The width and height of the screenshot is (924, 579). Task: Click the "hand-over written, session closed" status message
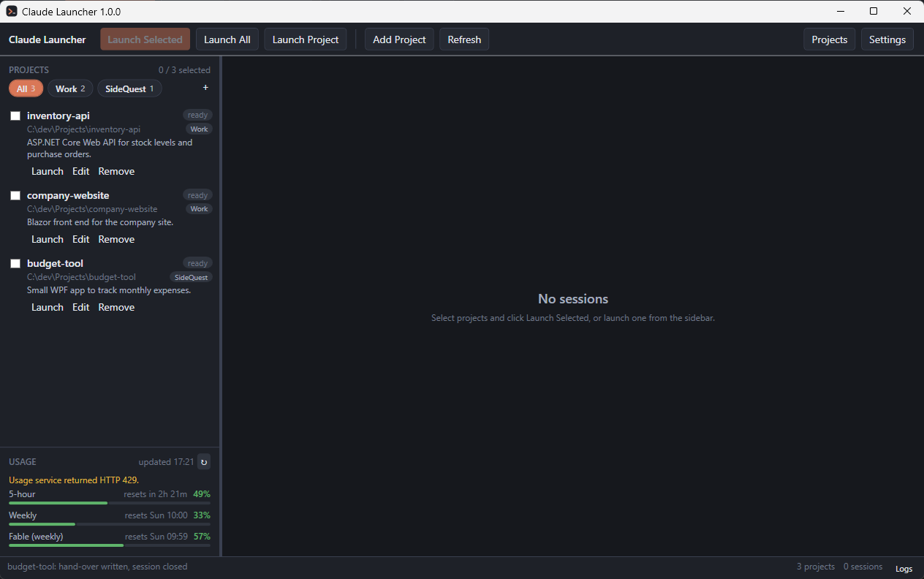(x=123, y=567)
